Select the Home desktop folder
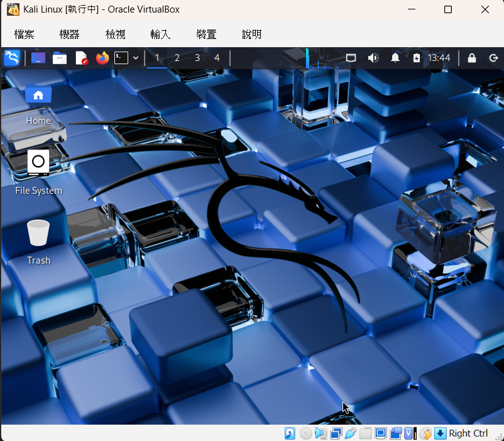 click(38, 105)
